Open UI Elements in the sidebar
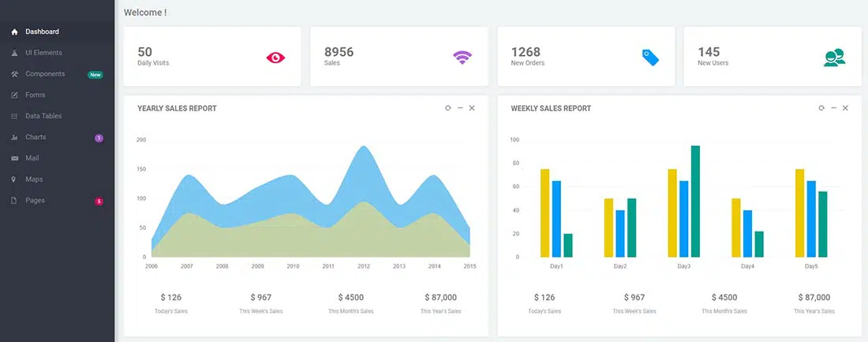The width and height of the screenshot is (868, 342). click(x=43, y=53)
